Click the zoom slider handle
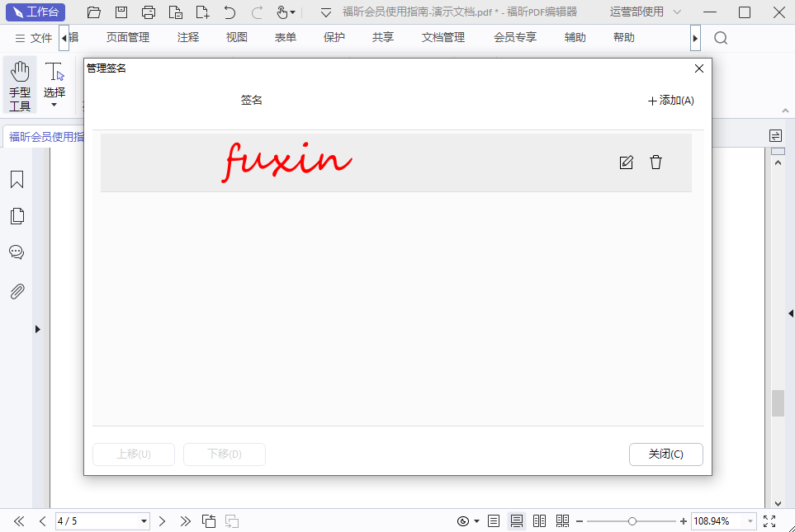 click(632, 521)
